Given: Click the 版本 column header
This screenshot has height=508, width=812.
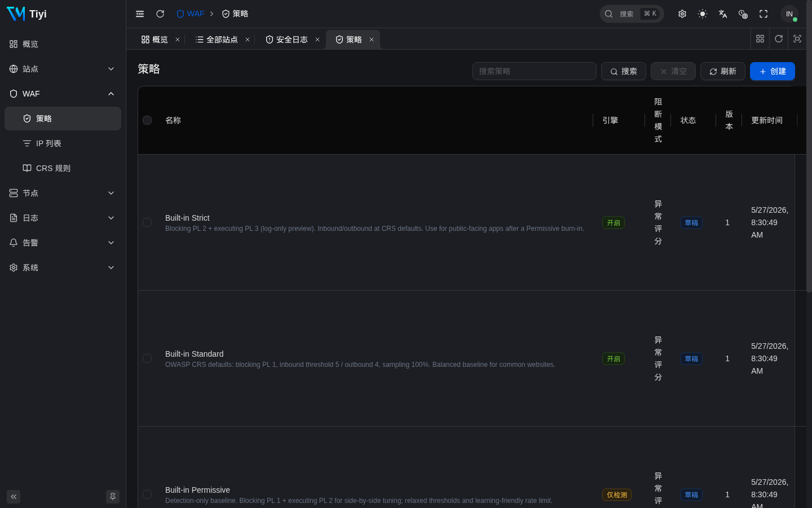Looking at the screenshot, I should 729,120.
